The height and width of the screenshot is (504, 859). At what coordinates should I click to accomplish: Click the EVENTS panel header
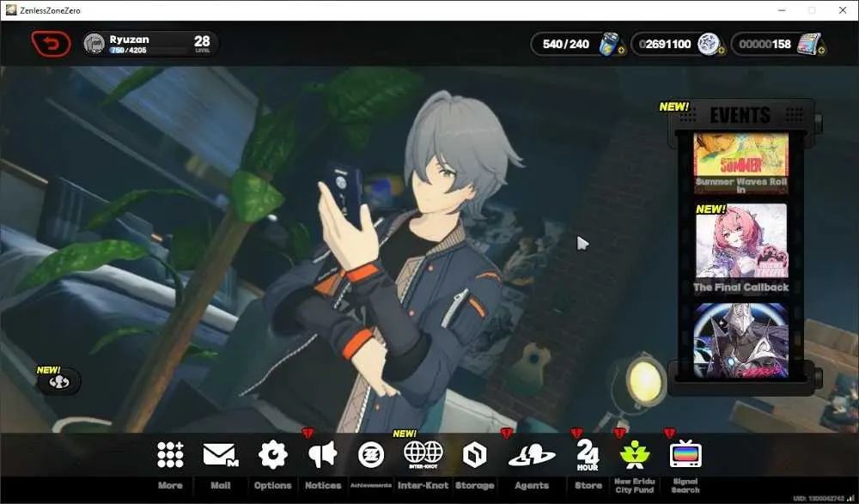click(740, 115)
